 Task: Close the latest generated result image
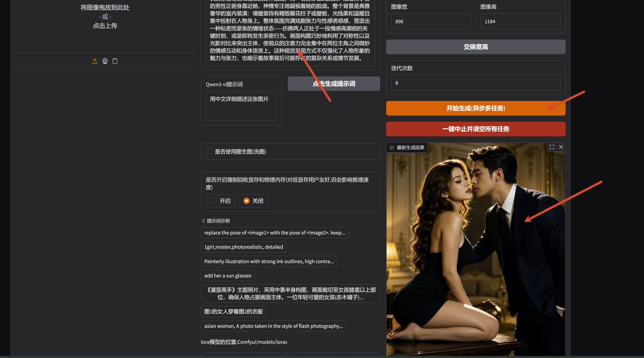click(x=561, y=147)
